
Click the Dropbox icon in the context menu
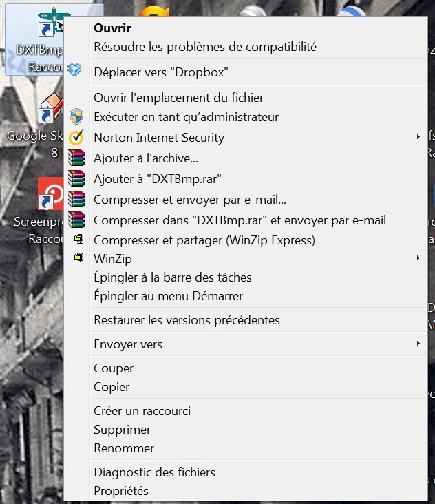point(74,69)
